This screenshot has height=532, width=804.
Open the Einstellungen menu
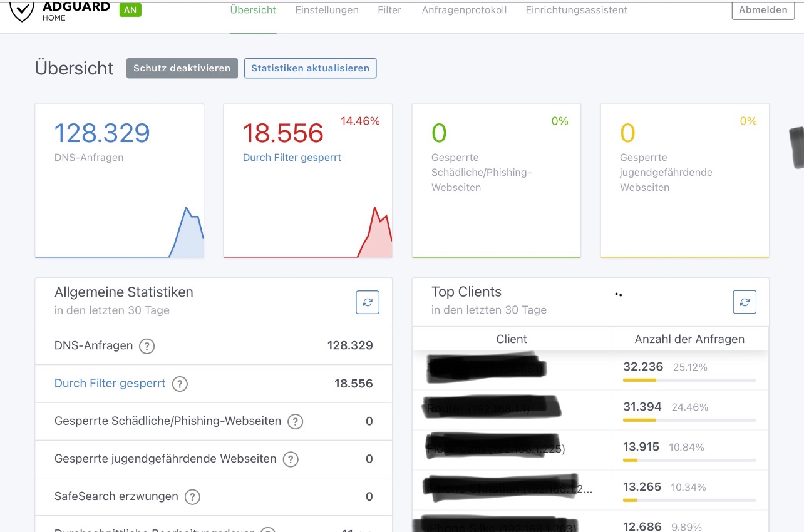(x=327, y=10)
